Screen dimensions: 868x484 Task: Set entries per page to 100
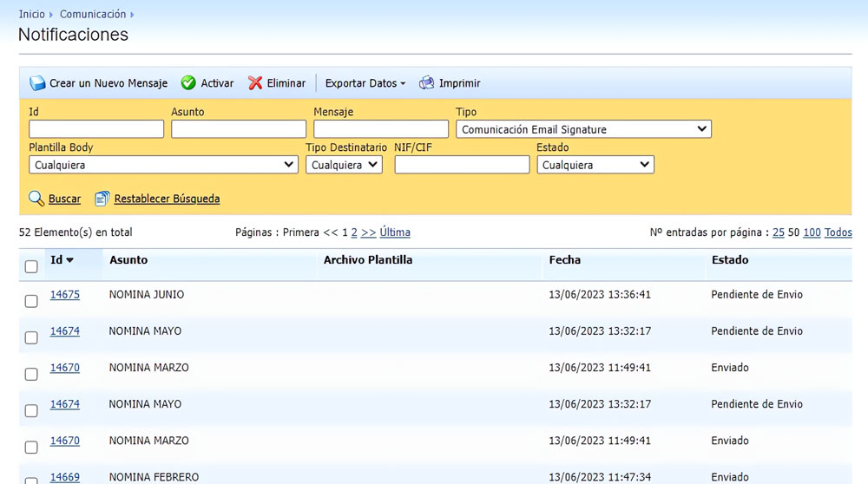click(812, 232)
